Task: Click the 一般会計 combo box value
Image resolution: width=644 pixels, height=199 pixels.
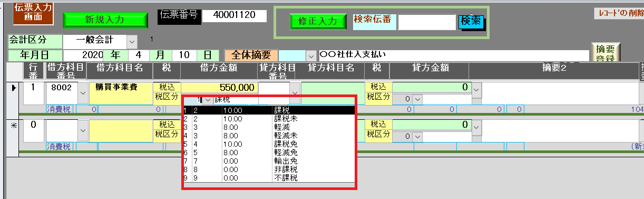Action: point(95,41)
